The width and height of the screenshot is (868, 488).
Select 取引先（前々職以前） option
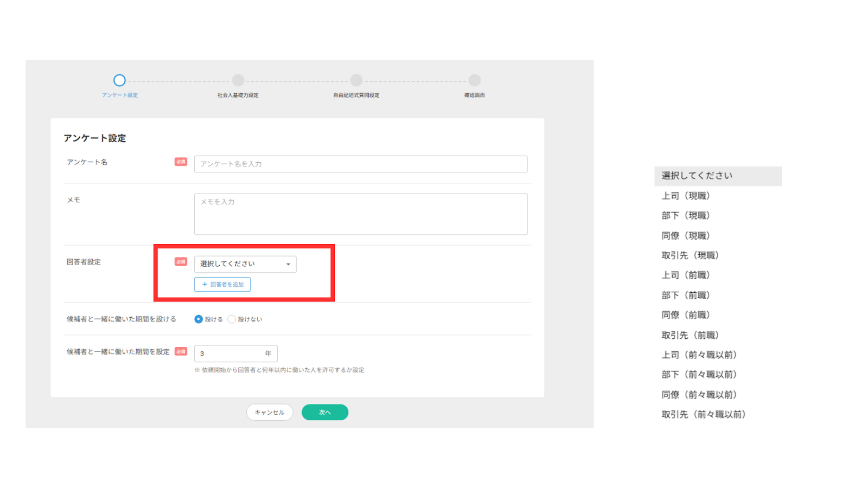click(704, 415)
